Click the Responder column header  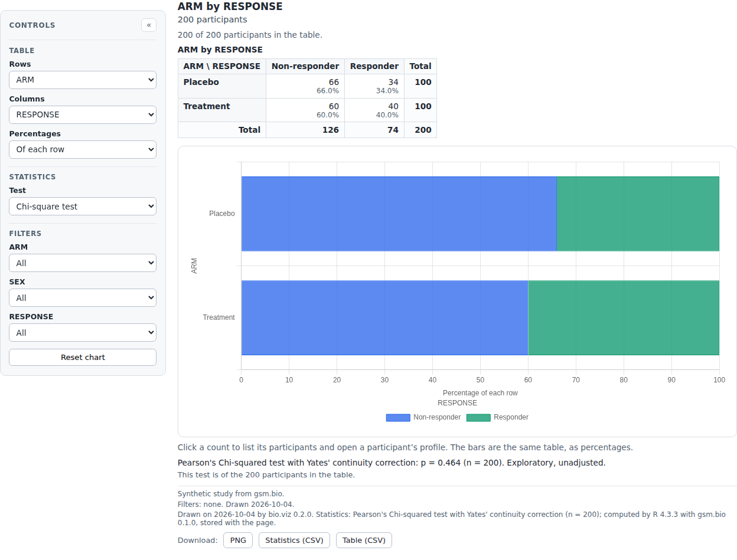[x=374, y=66]
